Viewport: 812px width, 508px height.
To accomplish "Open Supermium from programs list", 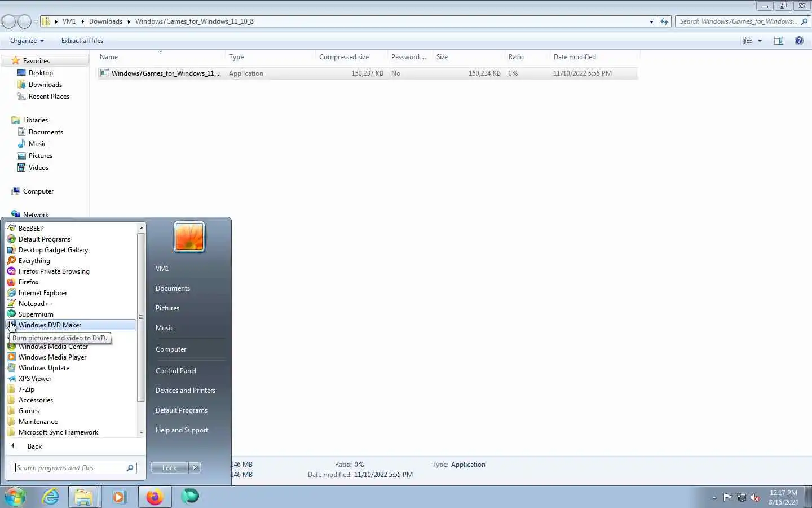I will (36, 314).
